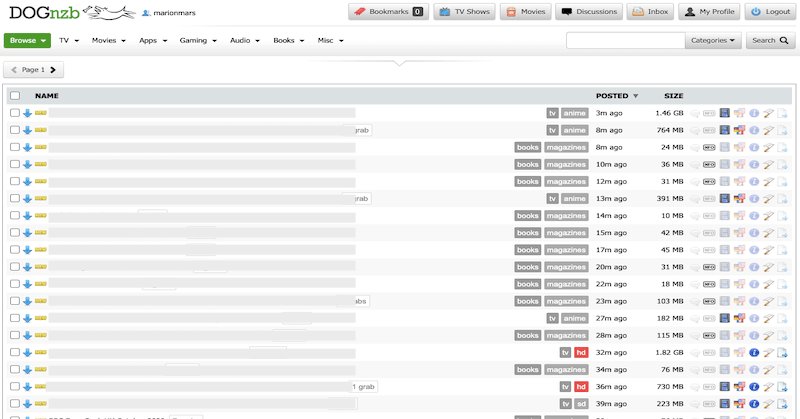Check the row posted 3m ago
This screenshot has width=800, height=419.
15,113
